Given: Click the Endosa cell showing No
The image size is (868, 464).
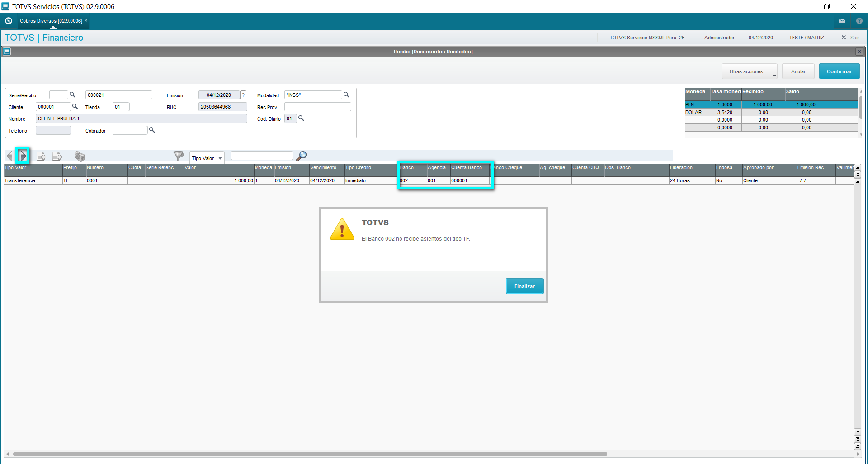Looking at the screenshot, I should 728,180.
